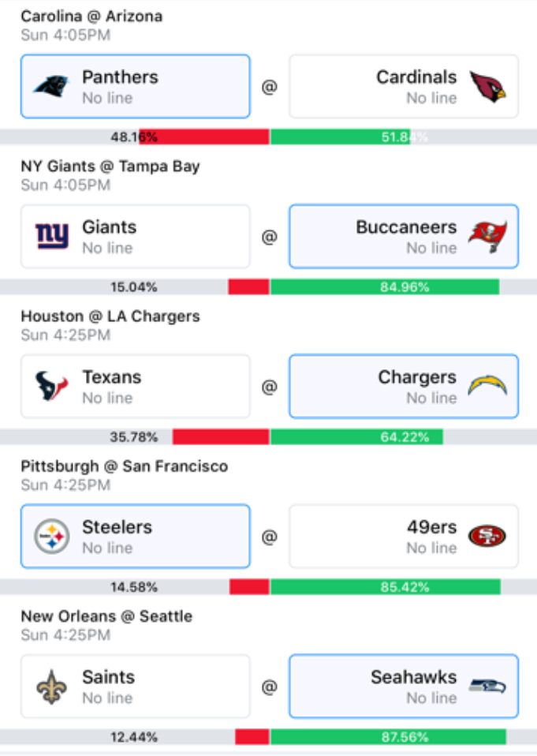
Task: Select the Texans as your pick
Action: tap(136, 386)
